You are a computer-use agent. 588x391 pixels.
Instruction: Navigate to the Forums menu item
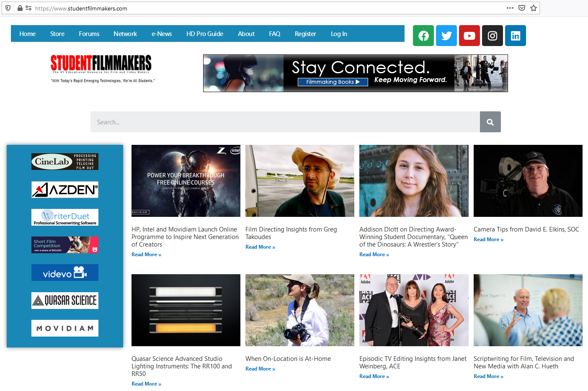[x=89, y=33]
